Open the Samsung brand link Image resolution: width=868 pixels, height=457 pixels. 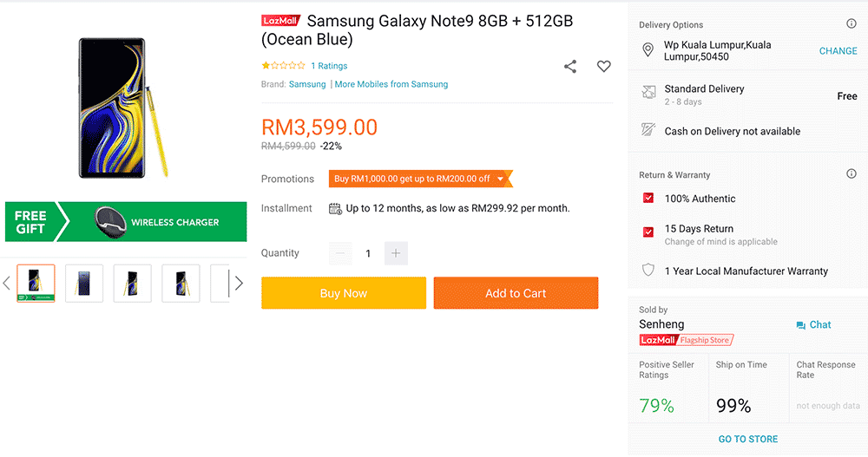[x=307, y=84]
